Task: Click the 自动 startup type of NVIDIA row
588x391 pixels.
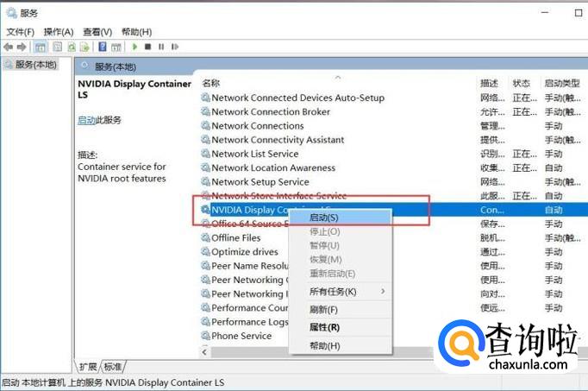Action: [554, 210]
